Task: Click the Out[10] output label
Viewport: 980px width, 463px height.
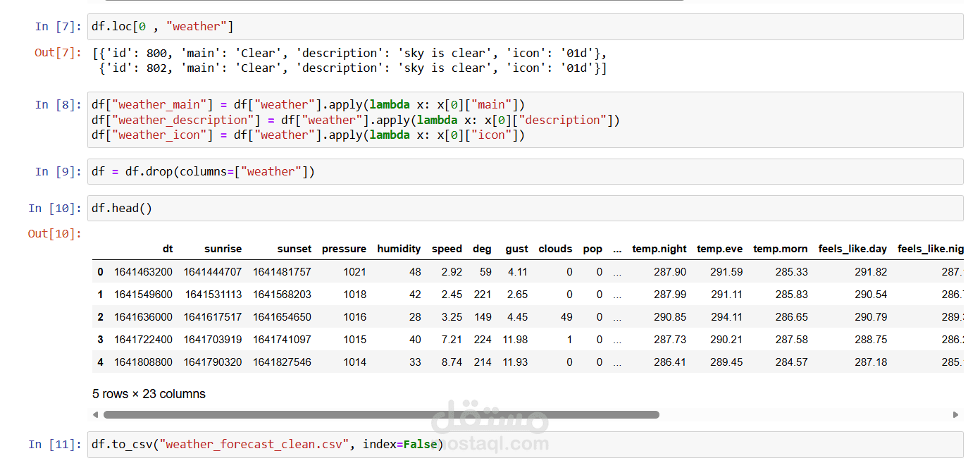Action: pyautogui.click(x=54, y=233)
